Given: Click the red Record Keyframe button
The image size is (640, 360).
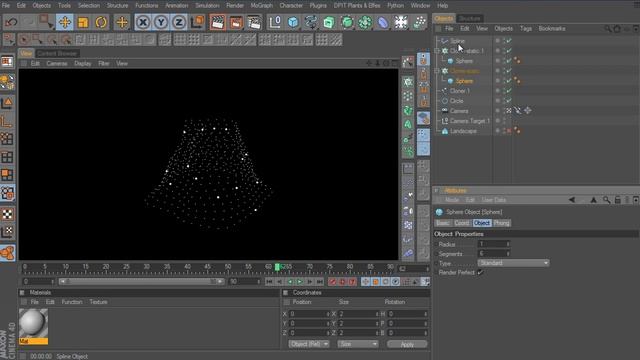Looking at the screenshot, I should [x=333, y=282].
